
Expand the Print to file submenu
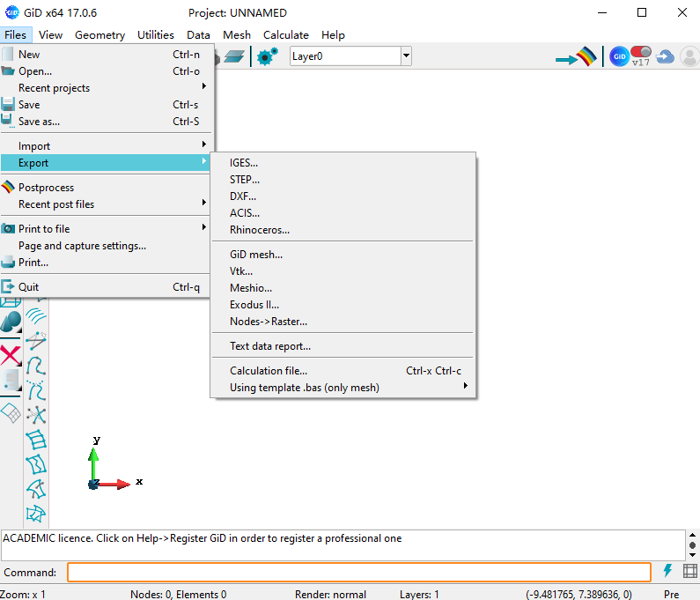point(106,229)
